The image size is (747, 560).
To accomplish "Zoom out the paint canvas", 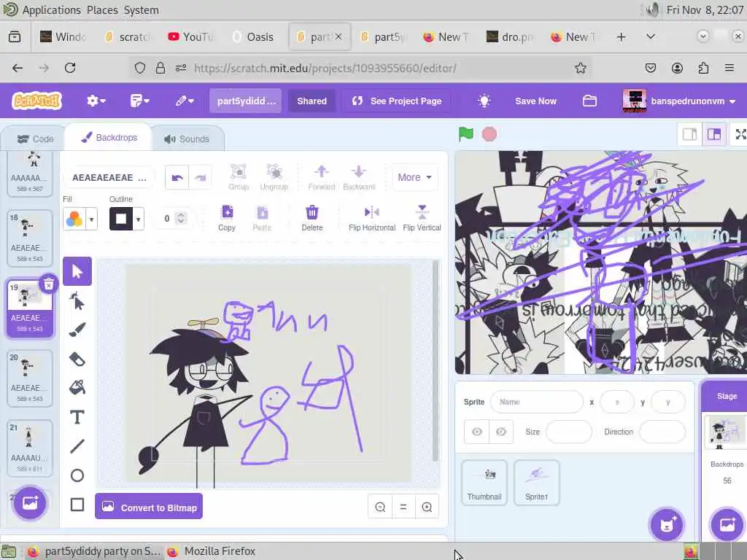I will point(380,507).
